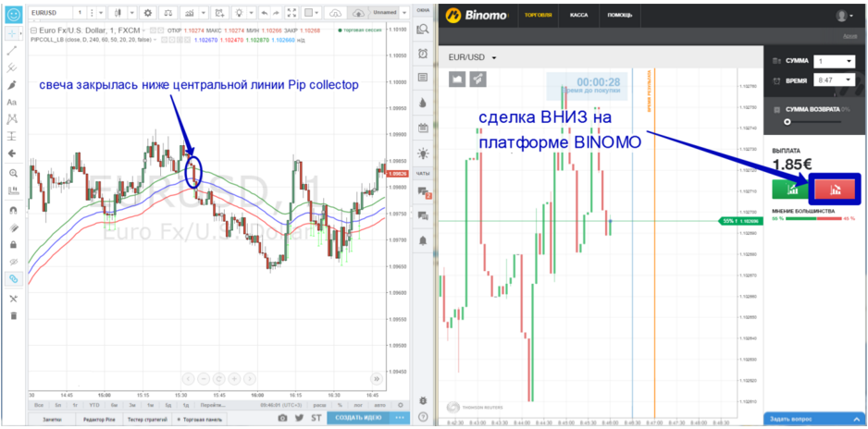Image resolution: width=868 pixels, height=429 pixels.
Task: Open the EUR/USD asset dropdown in Binomo
Action: tap(472, 57)
